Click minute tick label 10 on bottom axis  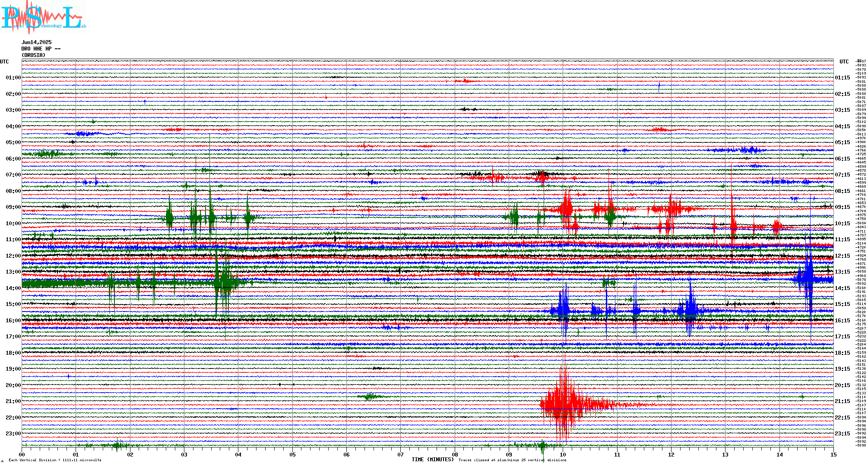(x=563, y=454)
